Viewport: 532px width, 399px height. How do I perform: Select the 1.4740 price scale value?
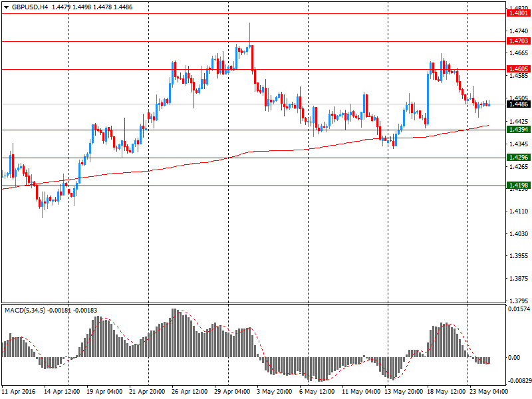pyautogui.click(x=519, y=31)
